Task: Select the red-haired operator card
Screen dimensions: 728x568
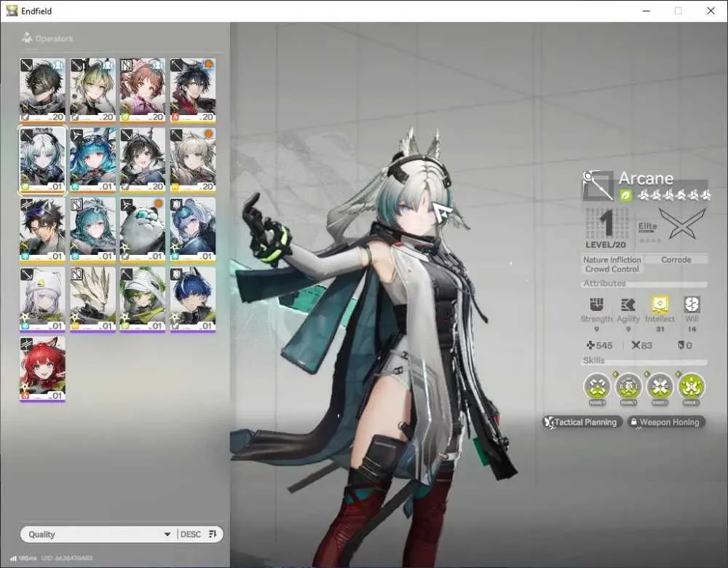Action: tap(43, 369)
